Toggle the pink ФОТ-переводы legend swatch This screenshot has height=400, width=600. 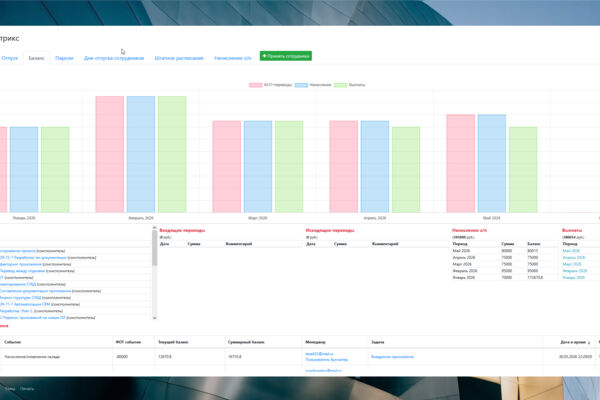click(x=256, y=85)
